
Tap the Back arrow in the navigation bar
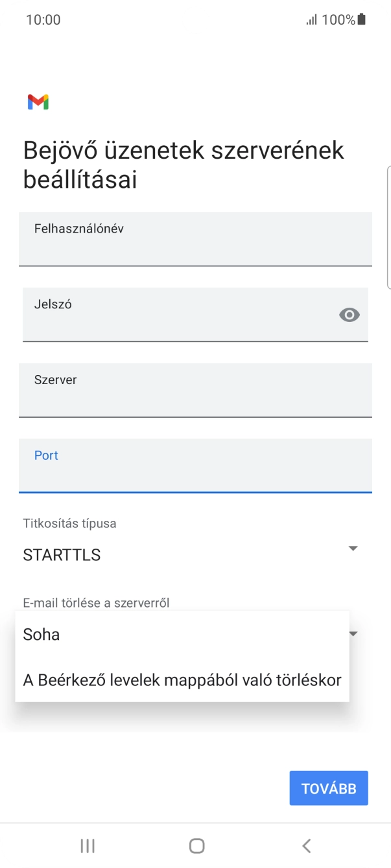pos(305,845)
